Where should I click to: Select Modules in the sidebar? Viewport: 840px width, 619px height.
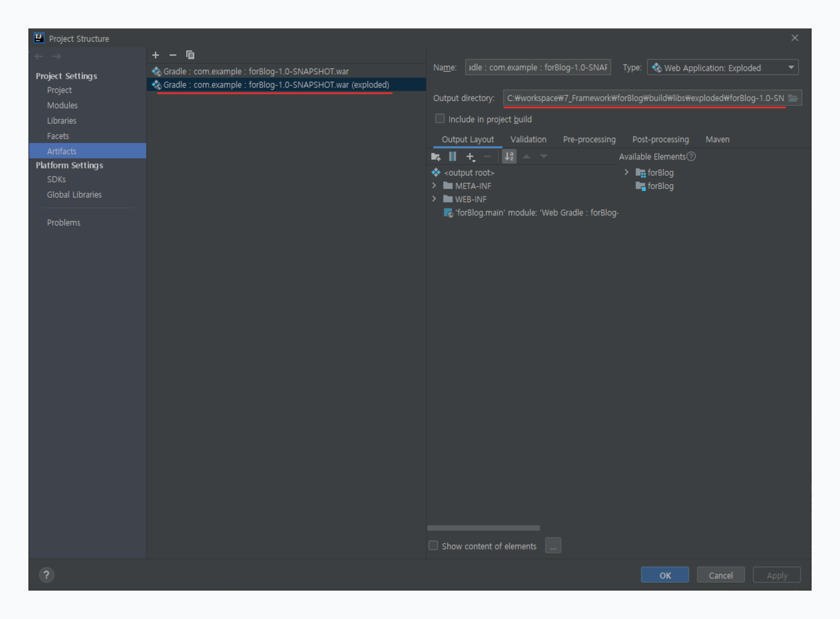[x=62, y=106]
